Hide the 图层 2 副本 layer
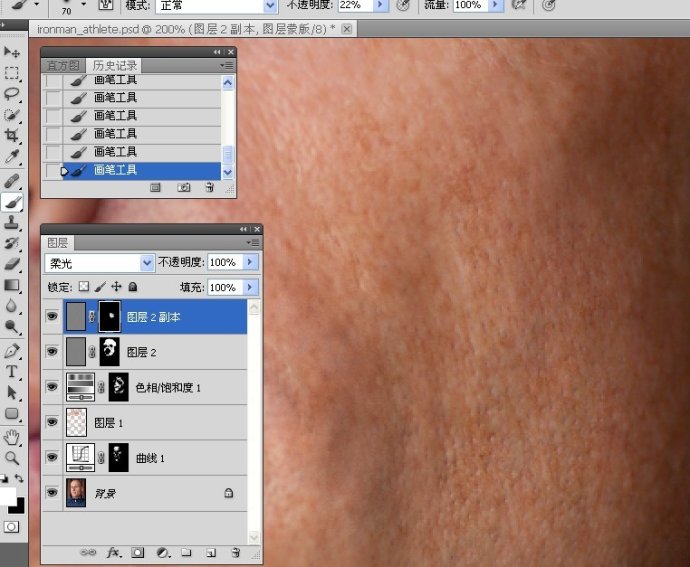Image resolution: width=690 pixels, height=567 pixels. pos(51,316)
